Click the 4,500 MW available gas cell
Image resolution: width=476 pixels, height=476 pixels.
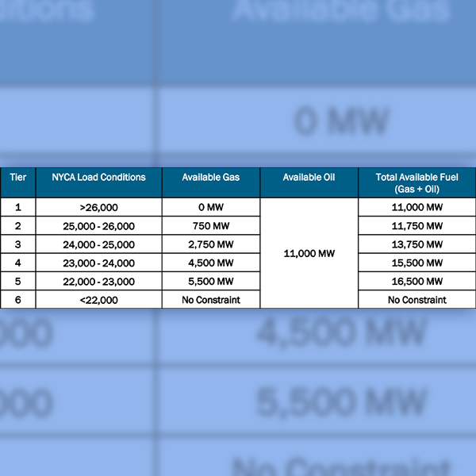[210, 263]
